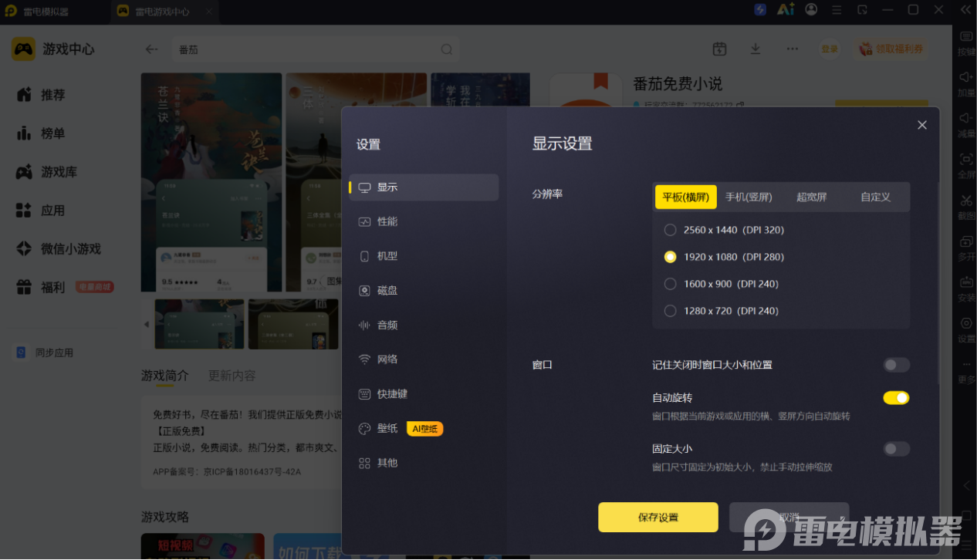Click the AI壁纸 badge
The height and width of the screenshot is (560, 977).
[424, 429]
